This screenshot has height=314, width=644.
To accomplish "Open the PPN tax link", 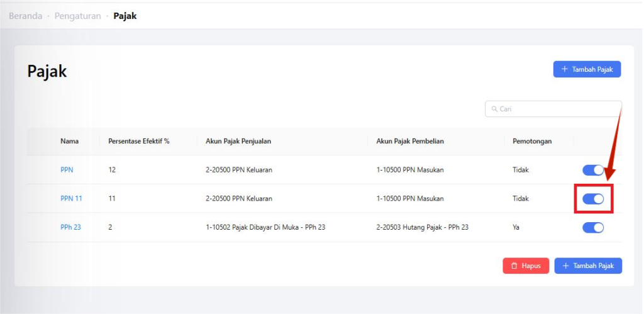I will 67,170.
